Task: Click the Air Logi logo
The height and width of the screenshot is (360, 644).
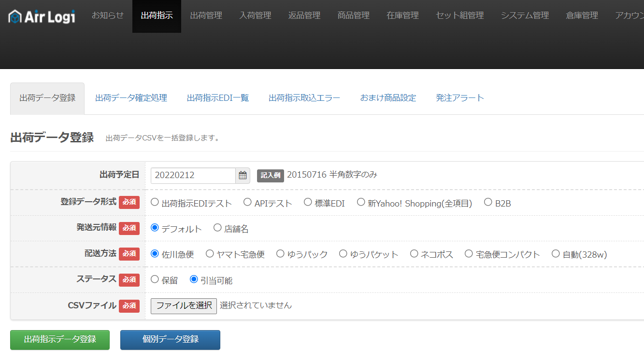Action: pos(42,16)
